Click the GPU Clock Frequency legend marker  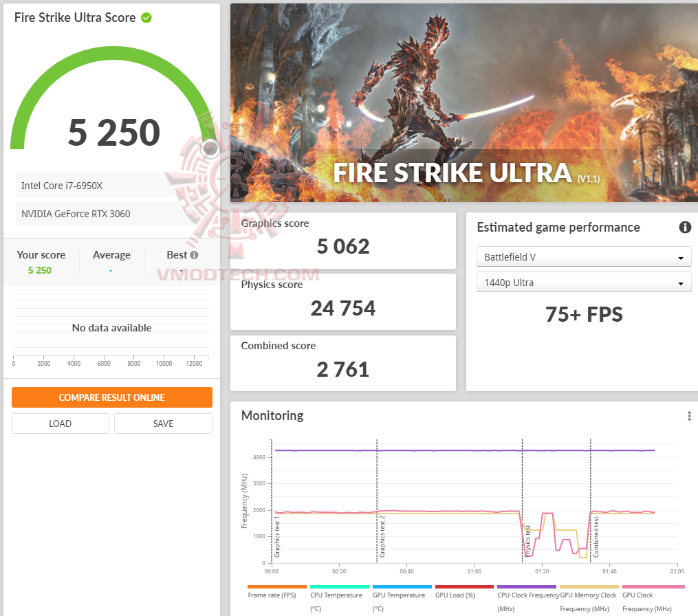coord(652,586)
